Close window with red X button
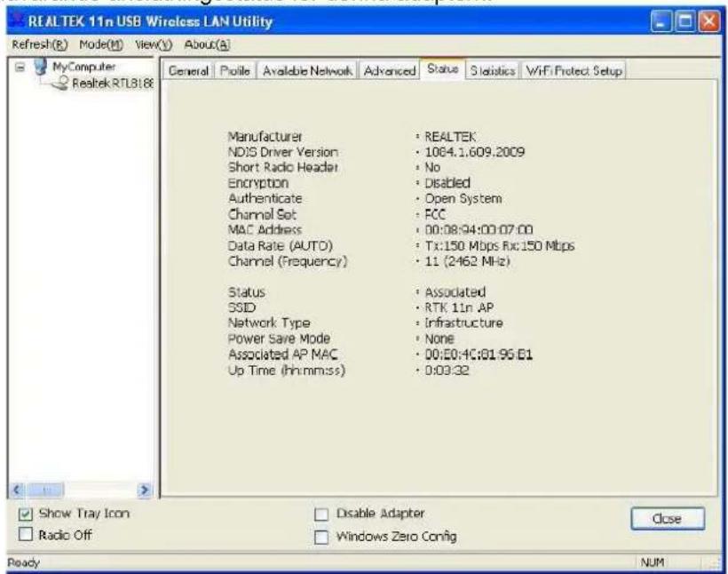The width and height of the screenshot is (728, 574). [x=709, y=22]
